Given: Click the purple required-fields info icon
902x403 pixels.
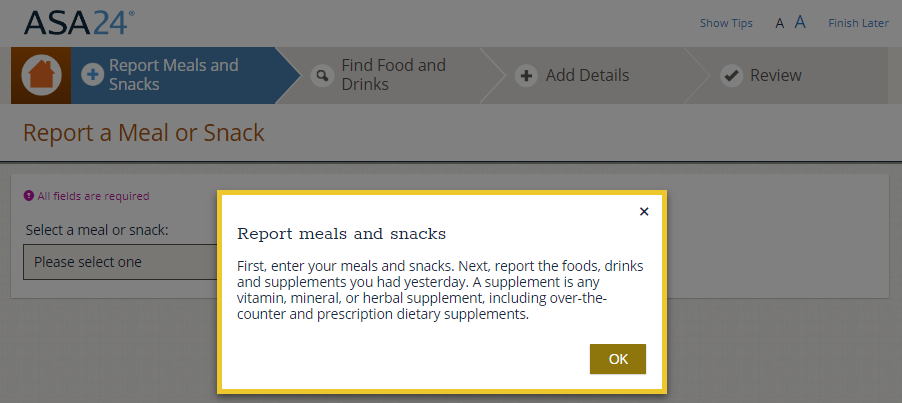Looking at the screenshot, I should [29, 196].
